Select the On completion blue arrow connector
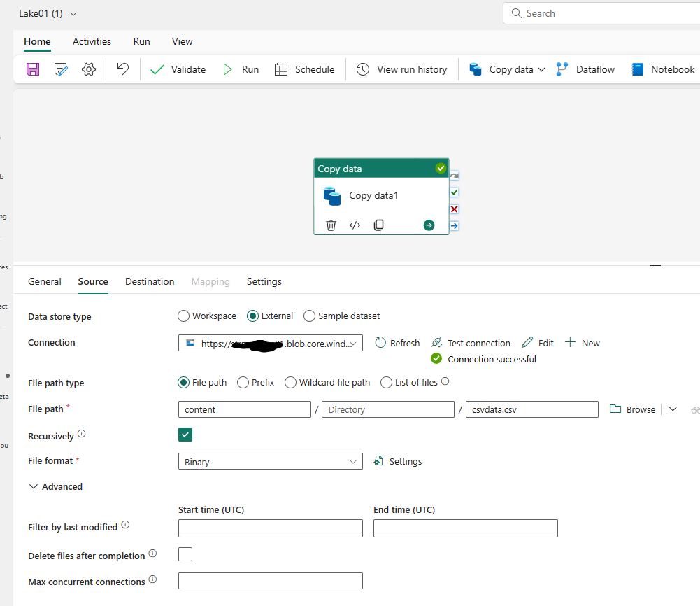Viewport: 700px width, 606px height. point(454,225)
